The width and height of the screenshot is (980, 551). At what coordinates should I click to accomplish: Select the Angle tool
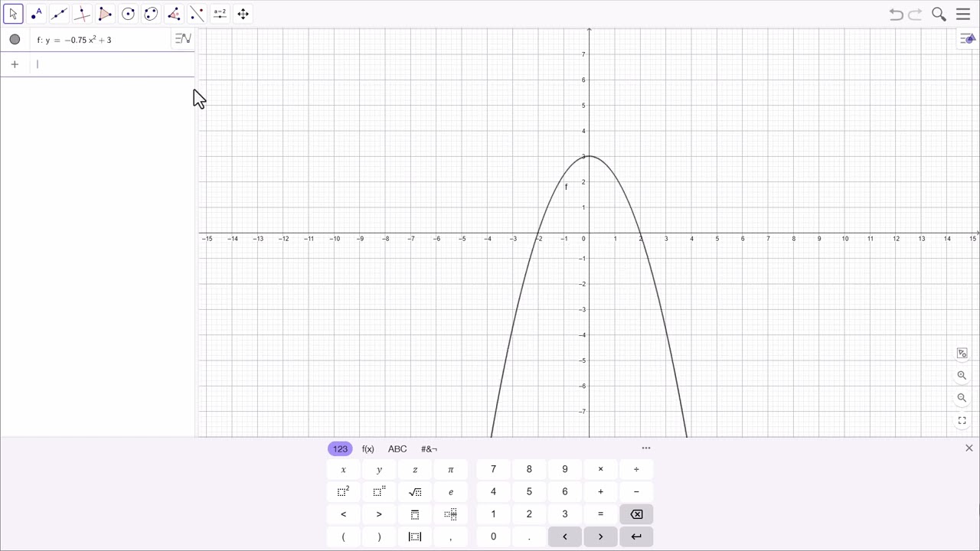click(174, 14)
